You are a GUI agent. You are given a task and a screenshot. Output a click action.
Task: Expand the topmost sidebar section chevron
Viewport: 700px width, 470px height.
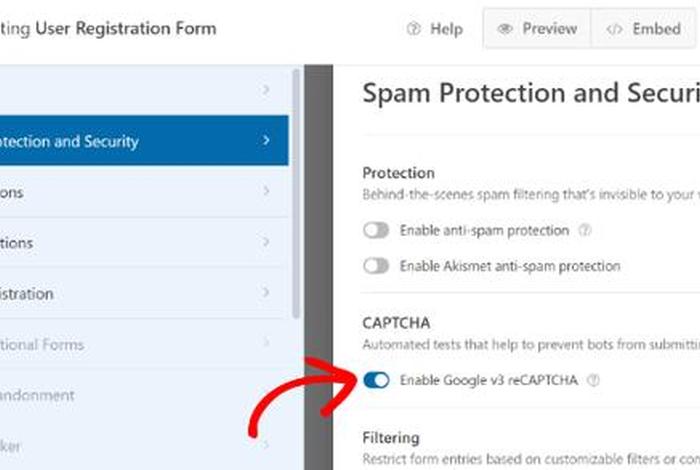click(267, 90)
